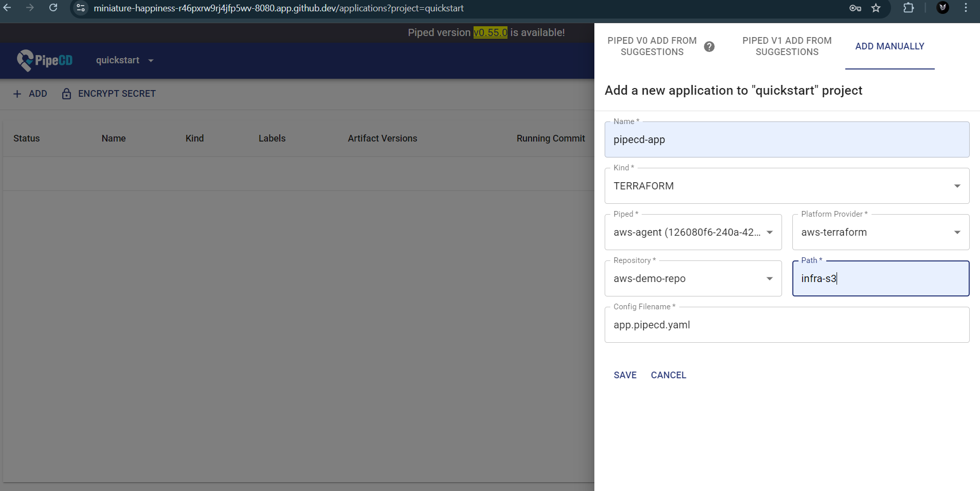Viewport: 980px width, 491px height.
Task: Click the Config Filename input field
Action: click(786, 325)
